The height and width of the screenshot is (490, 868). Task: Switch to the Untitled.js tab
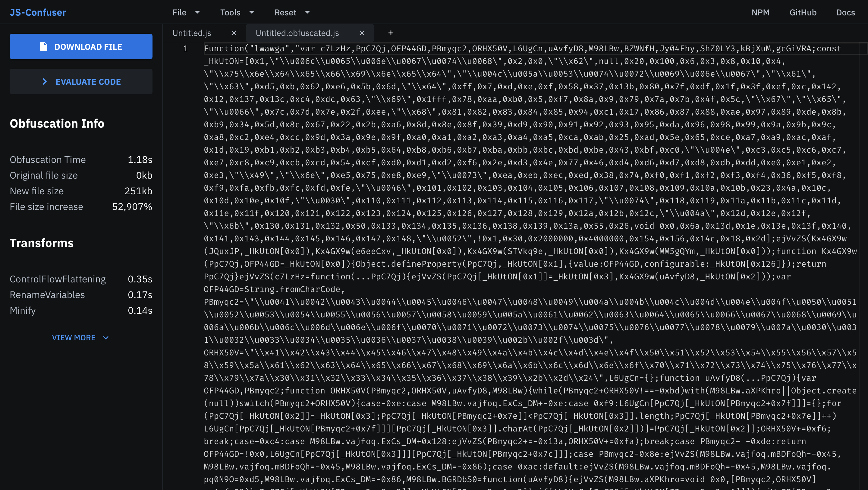tap(192, 33)
